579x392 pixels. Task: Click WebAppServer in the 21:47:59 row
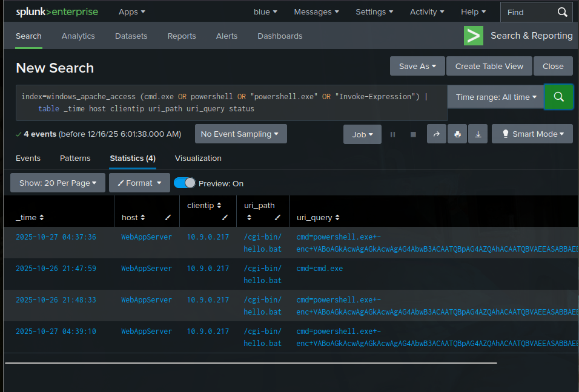(147, 269)
